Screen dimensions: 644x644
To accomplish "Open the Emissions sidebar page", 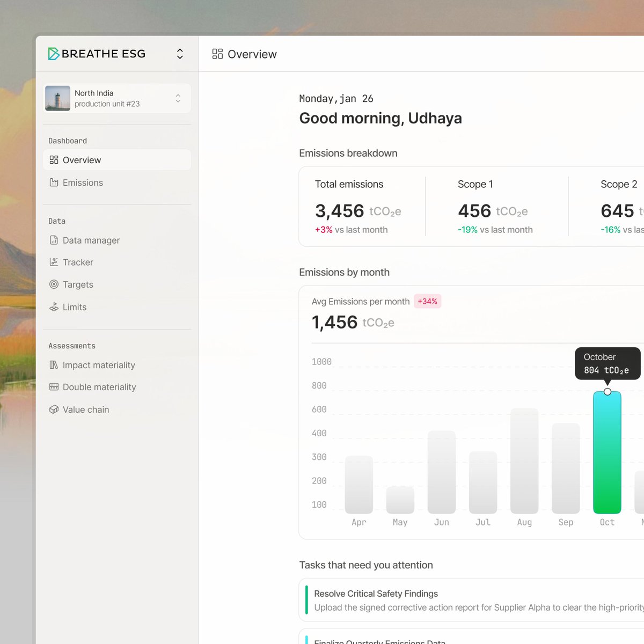I will (117, 182).
